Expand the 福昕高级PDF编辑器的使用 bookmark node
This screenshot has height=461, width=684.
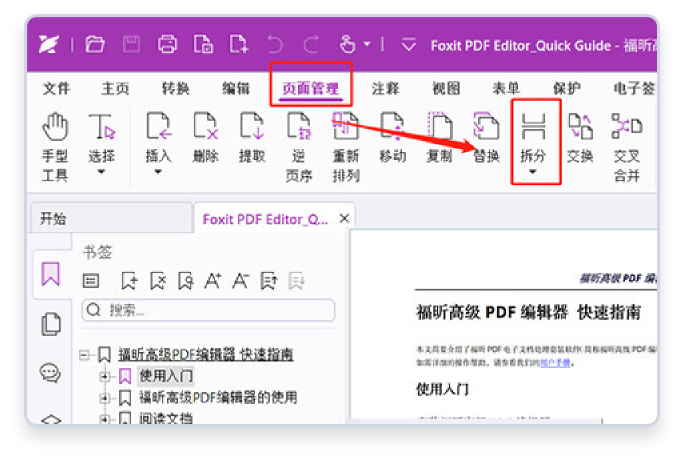point(104,397)
